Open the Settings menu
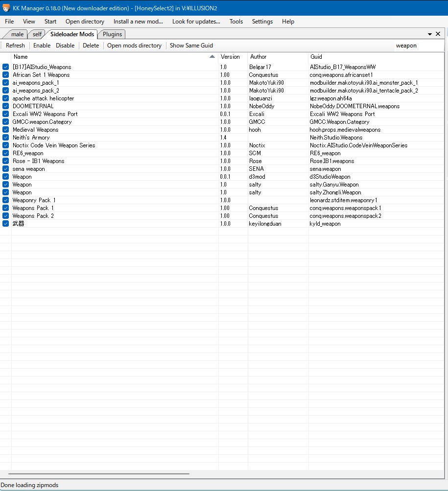The image size is (448, 491). 262,21
